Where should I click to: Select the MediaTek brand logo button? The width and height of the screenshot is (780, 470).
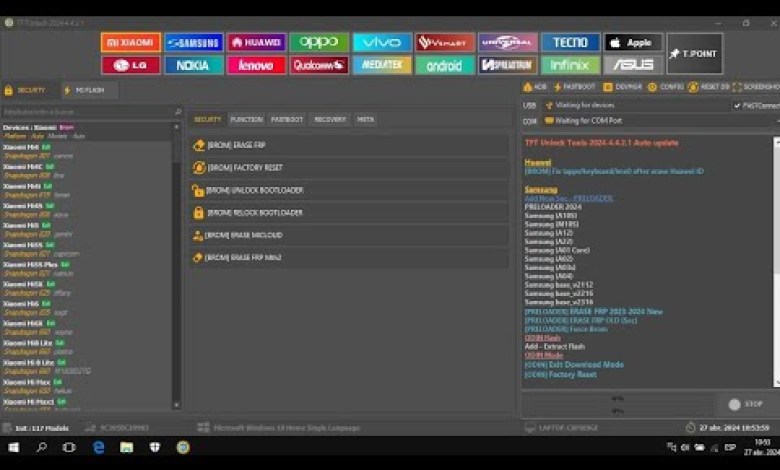[x=382, y=65]
